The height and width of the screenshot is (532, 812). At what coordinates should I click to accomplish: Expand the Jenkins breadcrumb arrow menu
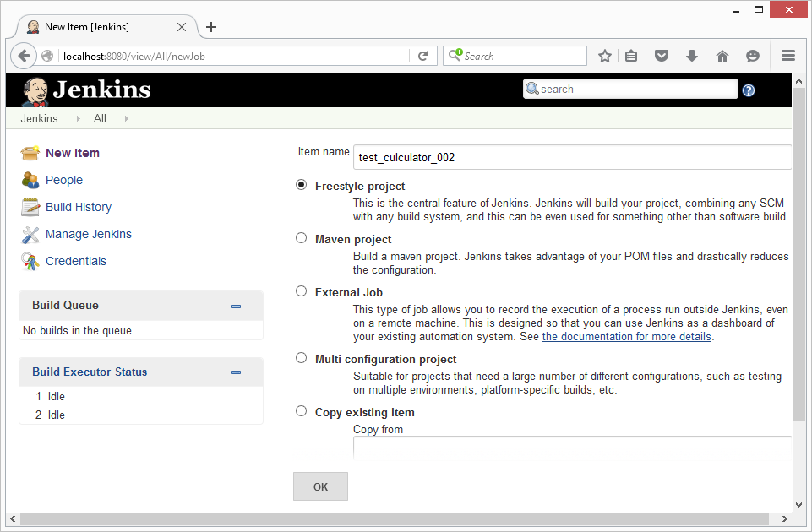tap(79, 118)
